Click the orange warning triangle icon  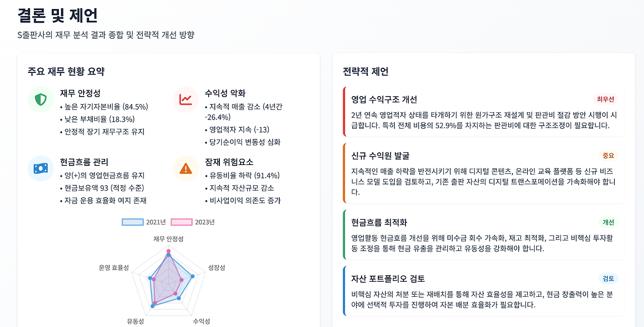click(x=186, y=168)
